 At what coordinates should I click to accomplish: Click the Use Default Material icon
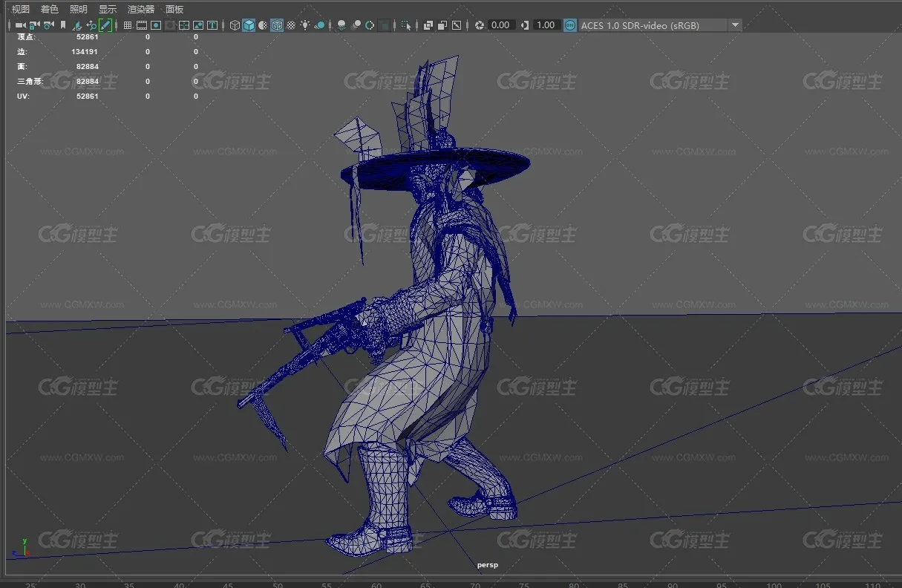click(x=262, y=25)
